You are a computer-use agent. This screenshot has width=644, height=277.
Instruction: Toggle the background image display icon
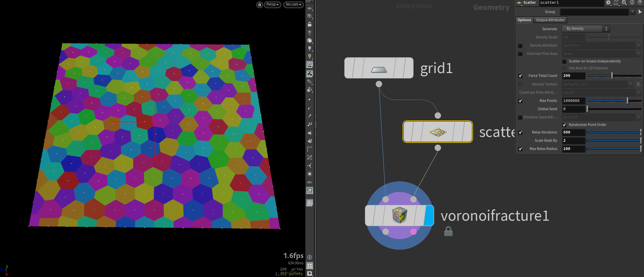[309, 191]
